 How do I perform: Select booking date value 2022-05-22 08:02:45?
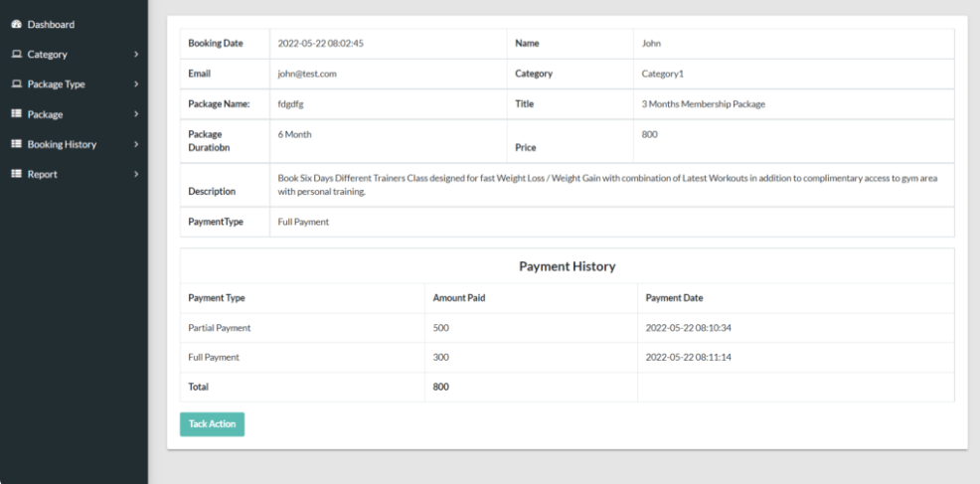coord(321,44)
